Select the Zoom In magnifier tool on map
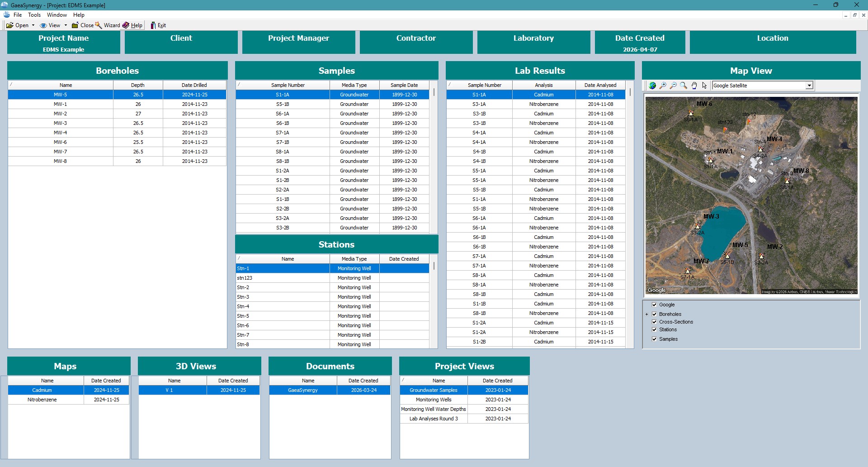Image resolution: width=868 pixels, height=467 pixels. click(x=663, y=85)
